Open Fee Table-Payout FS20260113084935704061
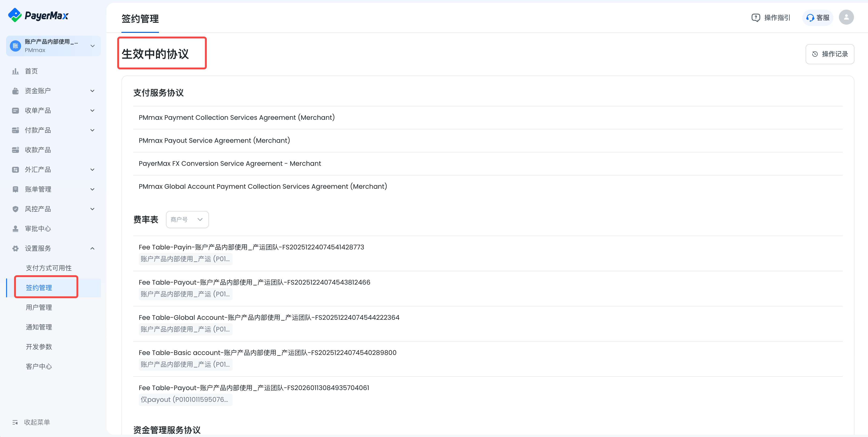Image resolution: width=868 pixels, height=437 pixels. tap(254, 388)
